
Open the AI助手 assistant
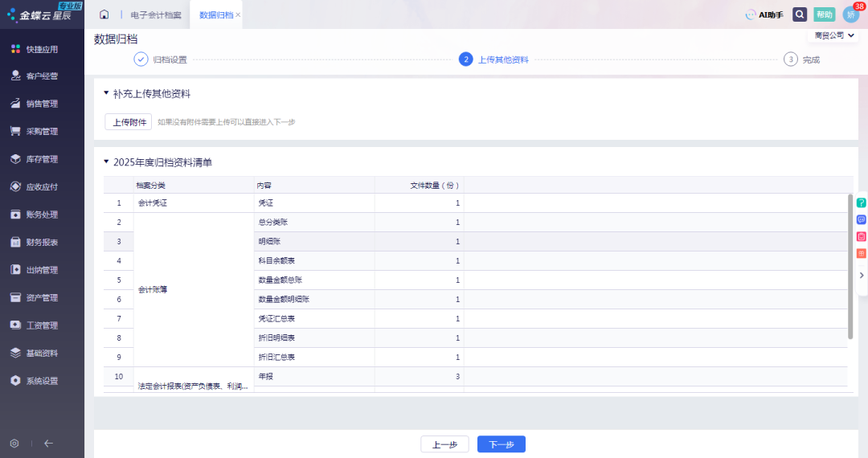[764, 14]
